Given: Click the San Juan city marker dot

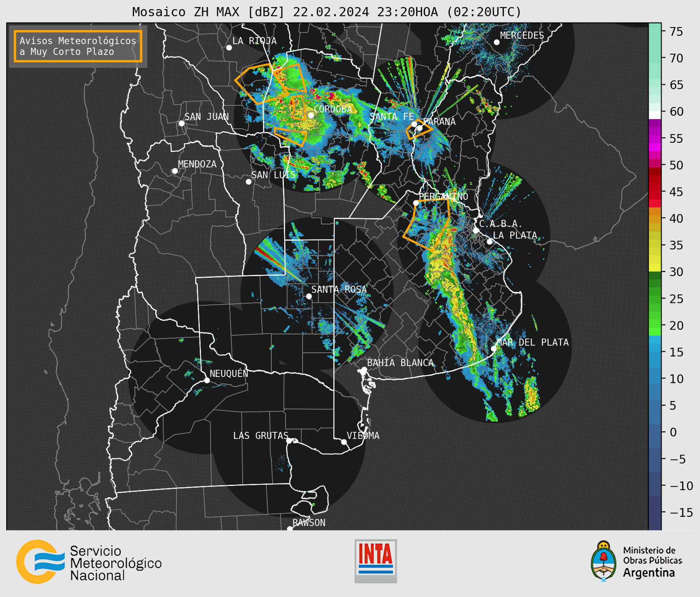Looking at the screenshot, I should [x=181, y=123].
